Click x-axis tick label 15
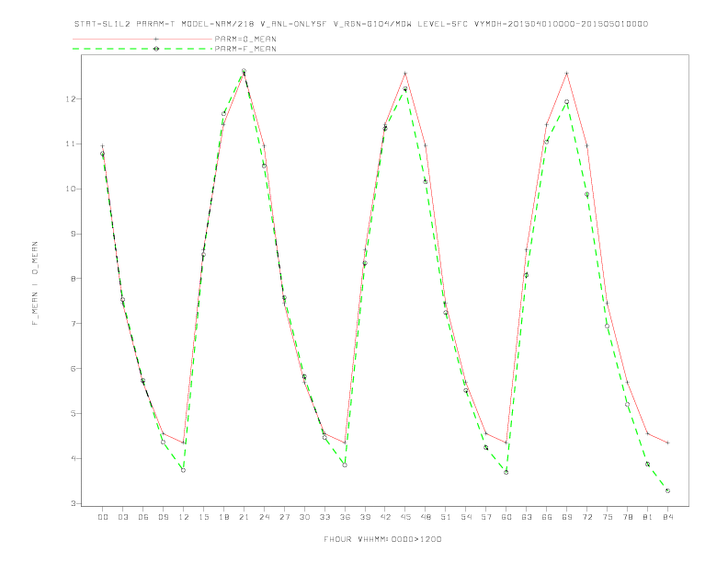 click(203, 517)
